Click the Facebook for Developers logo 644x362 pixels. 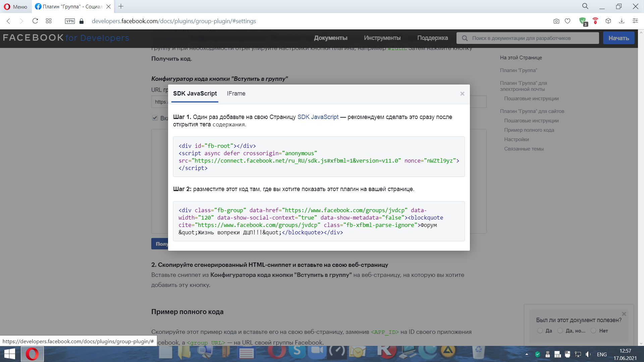[66, 38]
